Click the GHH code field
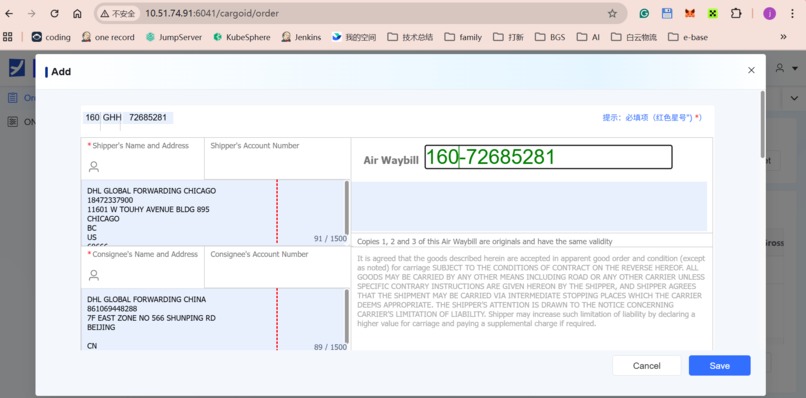The width and height of the screenshot is (806, 398). pos(112,118)
